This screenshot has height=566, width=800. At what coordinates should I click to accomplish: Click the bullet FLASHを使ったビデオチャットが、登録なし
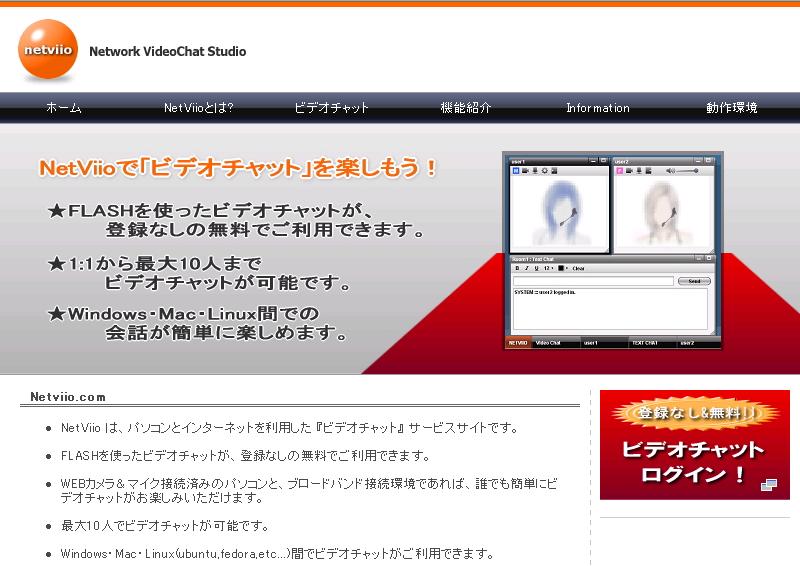[x=245, y=455]
